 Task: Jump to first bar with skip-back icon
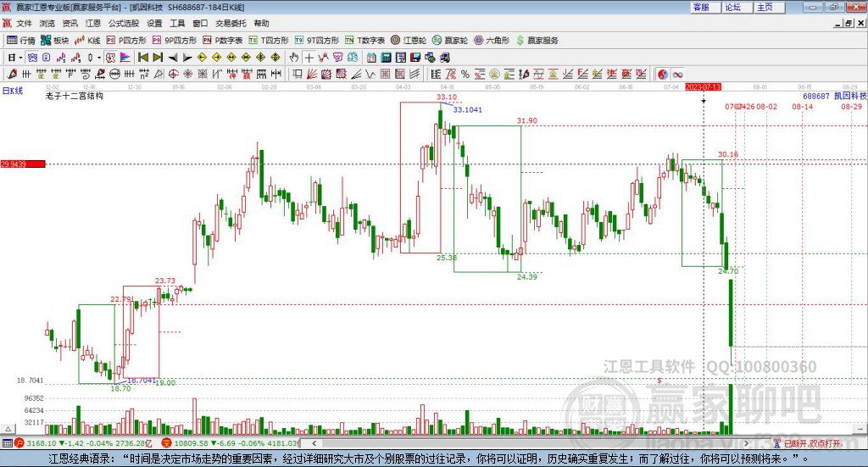point(142,58)
